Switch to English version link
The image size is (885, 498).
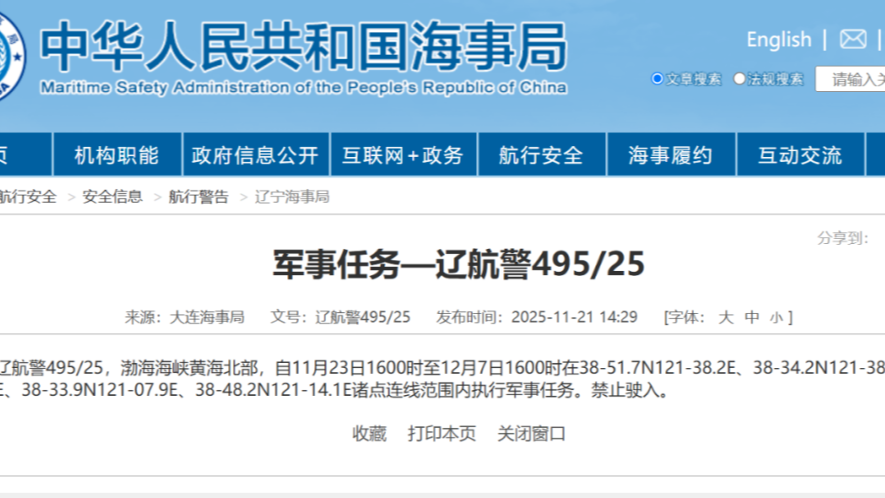coord(778,40)
